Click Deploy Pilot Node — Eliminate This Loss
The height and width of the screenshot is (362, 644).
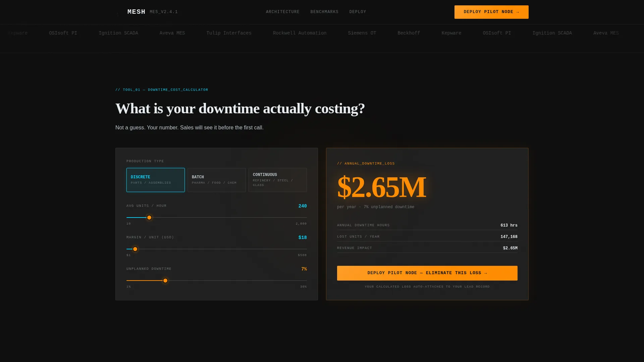click(427, 273)
